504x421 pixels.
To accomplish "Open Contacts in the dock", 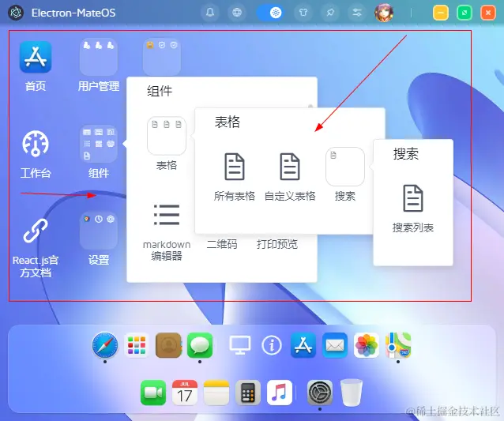I will coord(168,345).
